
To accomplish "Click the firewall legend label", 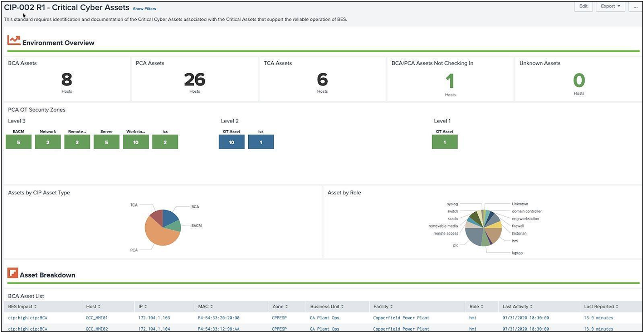I will tap(518, 226).
